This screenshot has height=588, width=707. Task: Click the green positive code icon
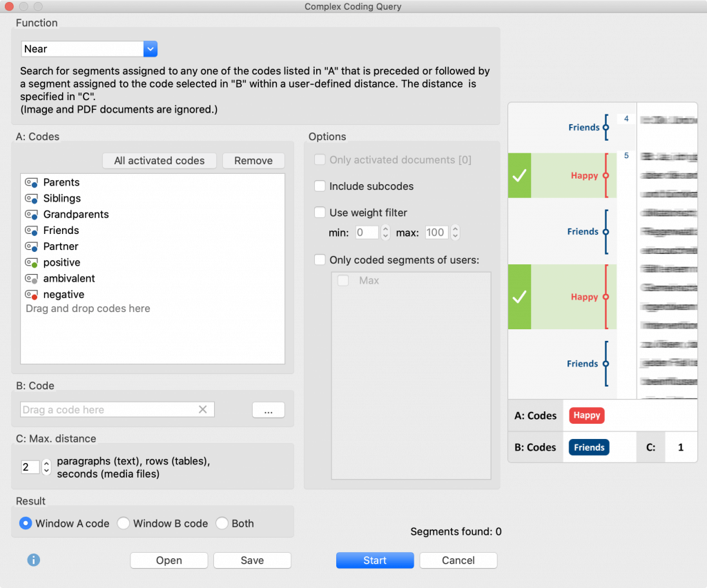pyautogui.click(x=31, y=263)
